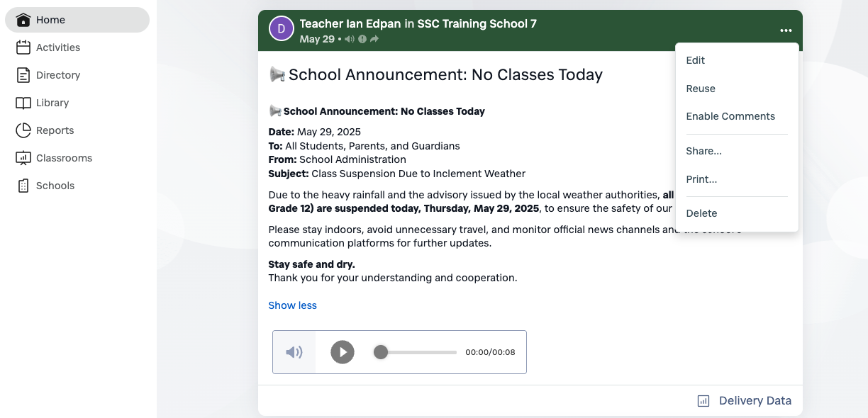
Task: Select Enable Comments in post menu
Action: pyautogui.click(x=730, y=116)
